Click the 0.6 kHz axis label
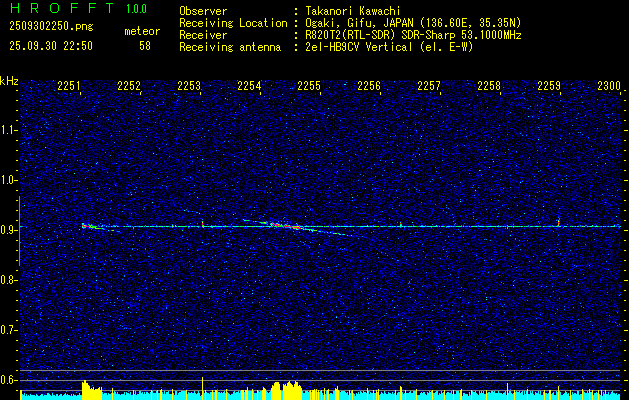 9,380
